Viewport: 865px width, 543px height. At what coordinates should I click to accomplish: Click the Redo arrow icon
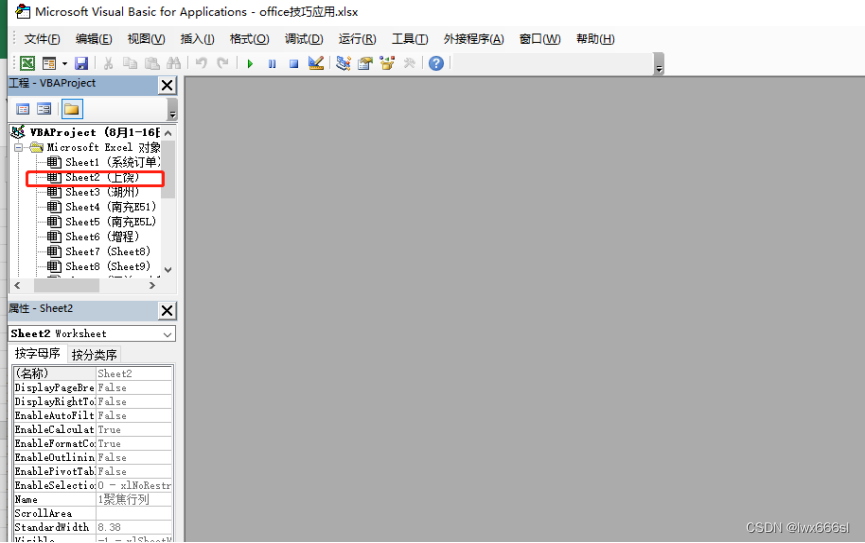pyautogui.click(x=222, y=63)
